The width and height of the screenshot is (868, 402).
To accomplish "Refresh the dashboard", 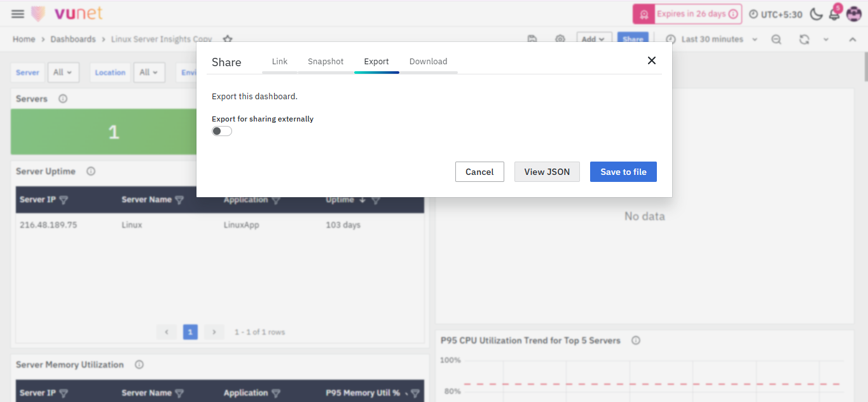I will (804, 39).
